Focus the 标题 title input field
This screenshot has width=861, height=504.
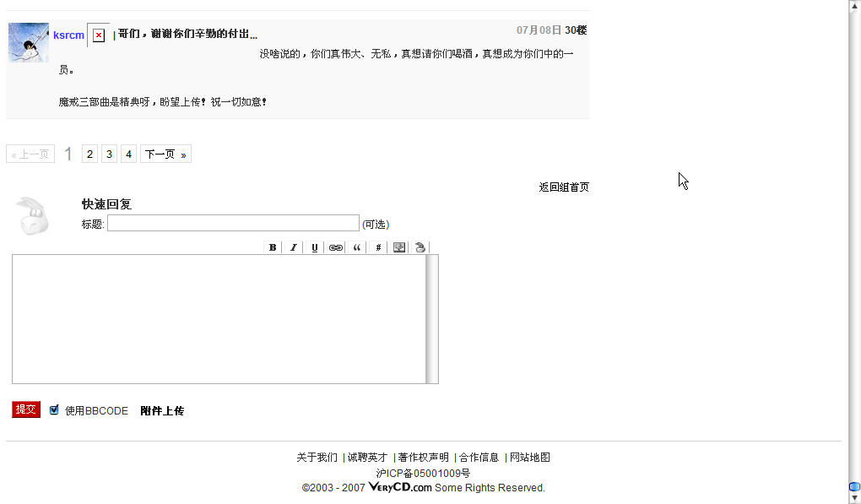pos(233,223)
